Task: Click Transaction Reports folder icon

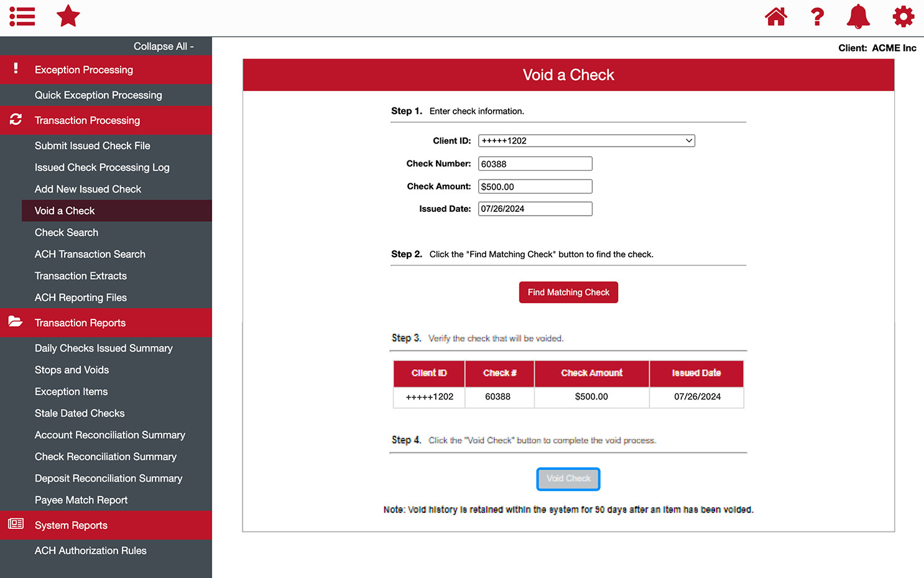Action: tap(16, 321)
